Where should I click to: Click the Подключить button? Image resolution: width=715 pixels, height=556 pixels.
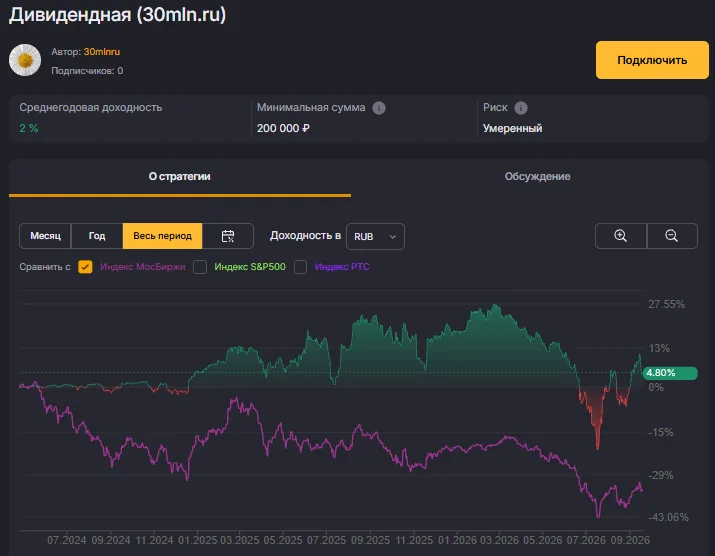click(652, 60)
